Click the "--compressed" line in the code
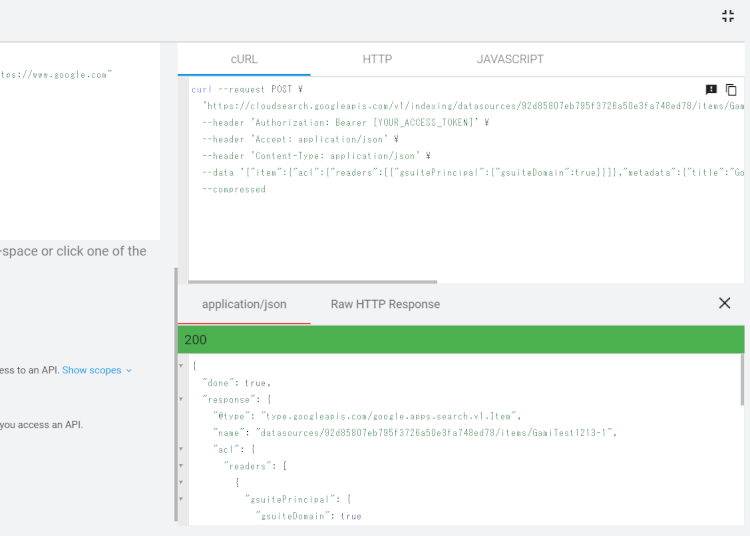Screen dimensions: 750x536 (233, 189)
